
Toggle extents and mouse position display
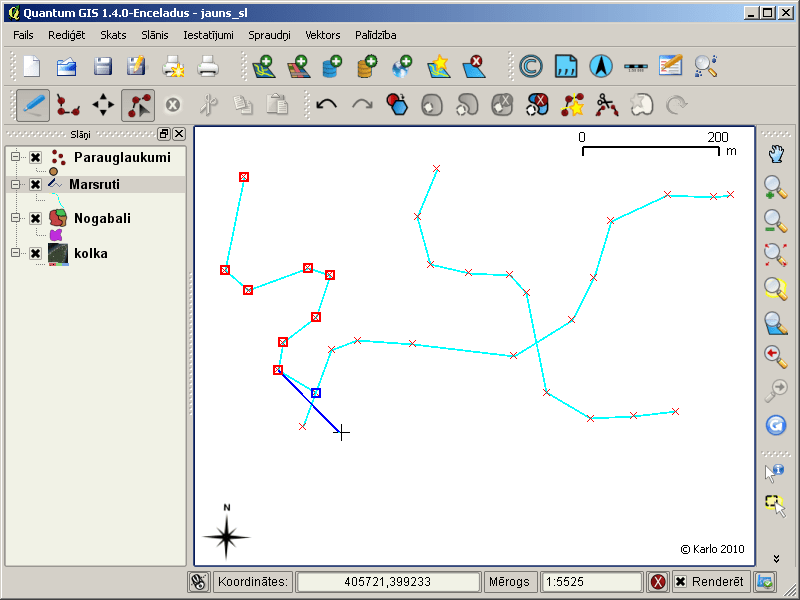pyautogui.click(x=198, y=582)
